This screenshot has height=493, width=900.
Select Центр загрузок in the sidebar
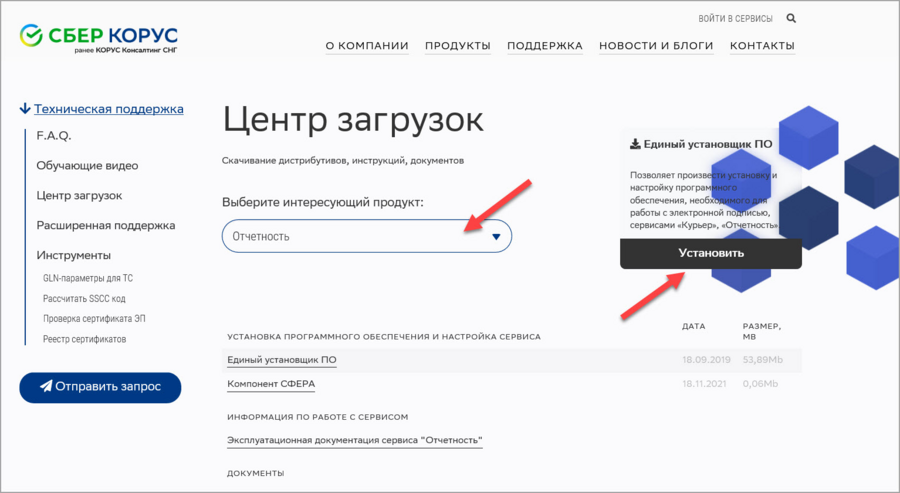[79, 196]
